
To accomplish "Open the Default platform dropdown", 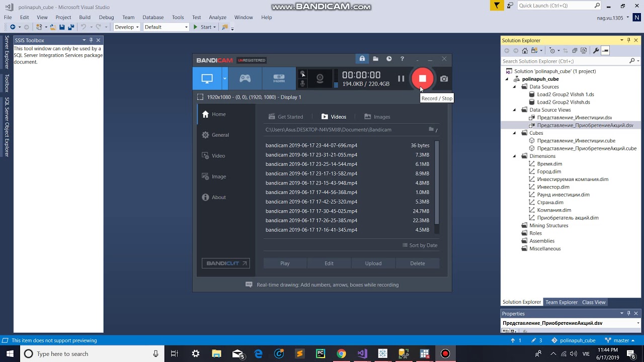I will pyautogui.click(x=166, y=27).
